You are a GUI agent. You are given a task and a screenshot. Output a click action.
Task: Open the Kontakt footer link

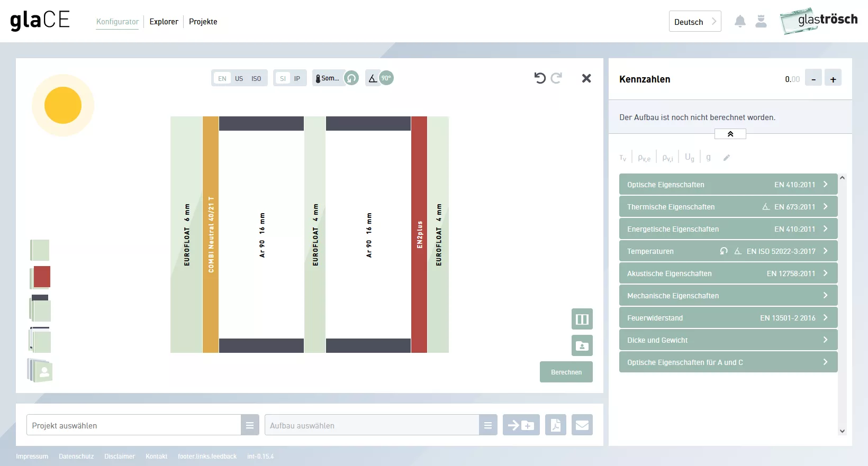click(x=157, y=456)
